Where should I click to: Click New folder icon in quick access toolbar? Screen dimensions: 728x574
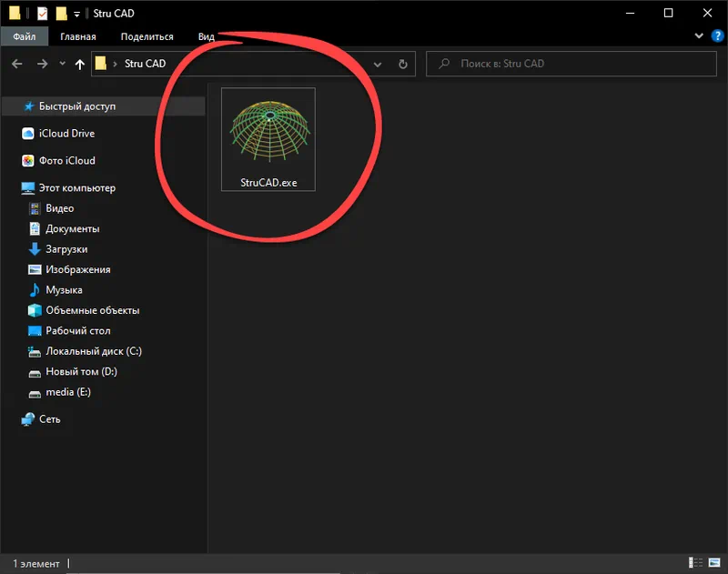coord(61,14)
